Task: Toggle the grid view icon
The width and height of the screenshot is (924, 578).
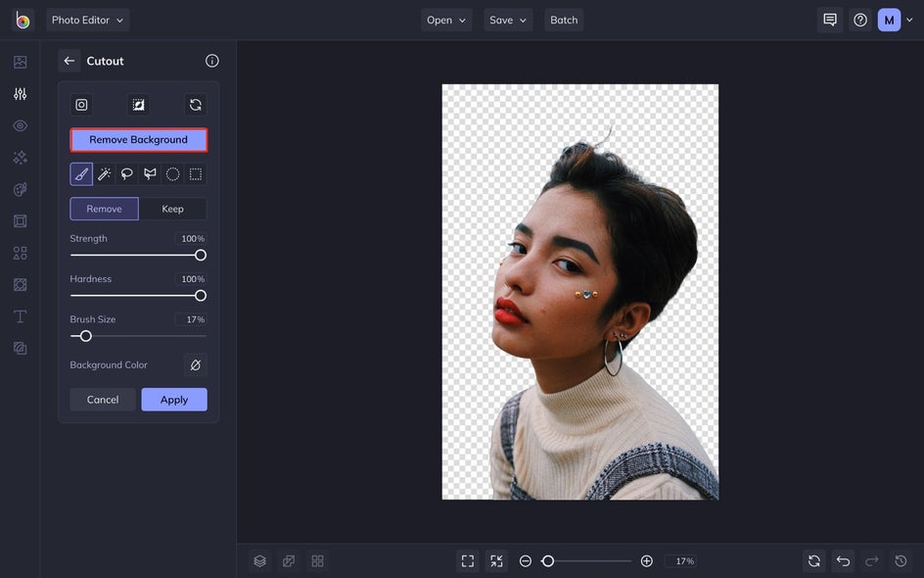Action: pos(317,561)
